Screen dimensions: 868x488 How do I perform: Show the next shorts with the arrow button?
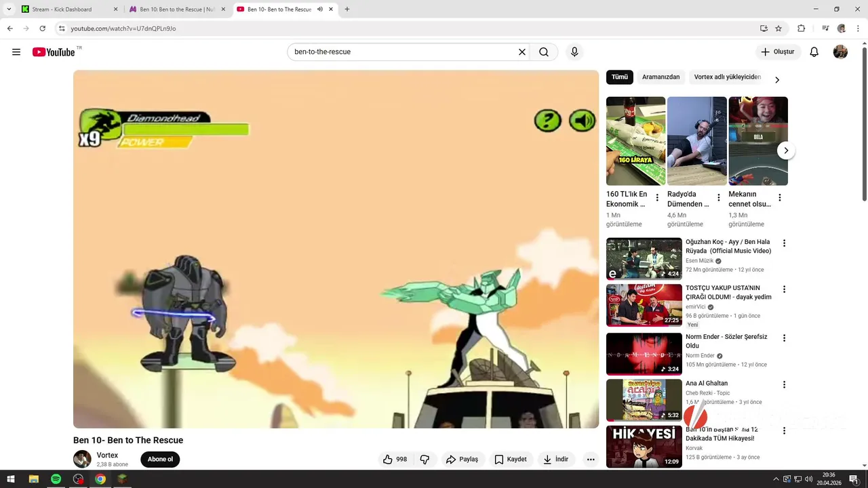pyautogui.click(x=785, y=150)
